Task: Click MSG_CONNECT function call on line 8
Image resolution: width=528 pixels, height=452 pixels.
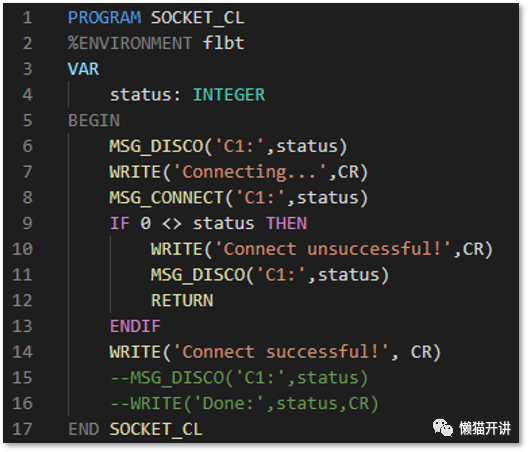Action: [x=166, y=198]
